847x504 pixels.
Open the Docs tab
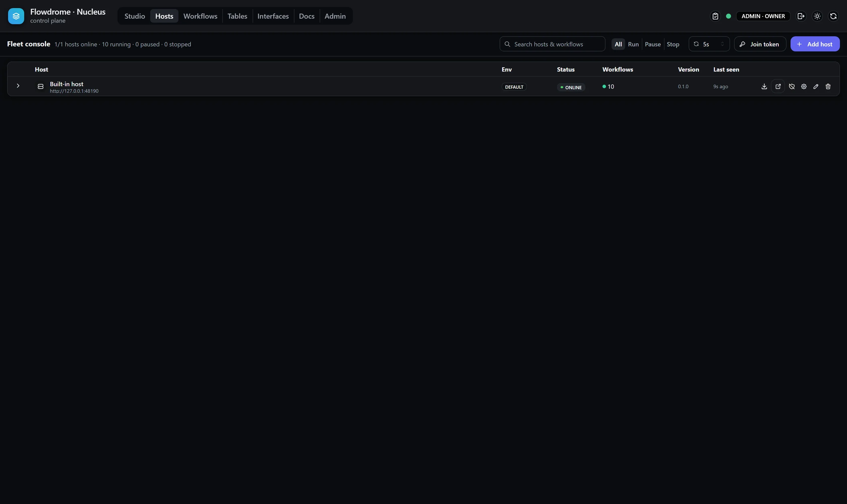(307, 16)
